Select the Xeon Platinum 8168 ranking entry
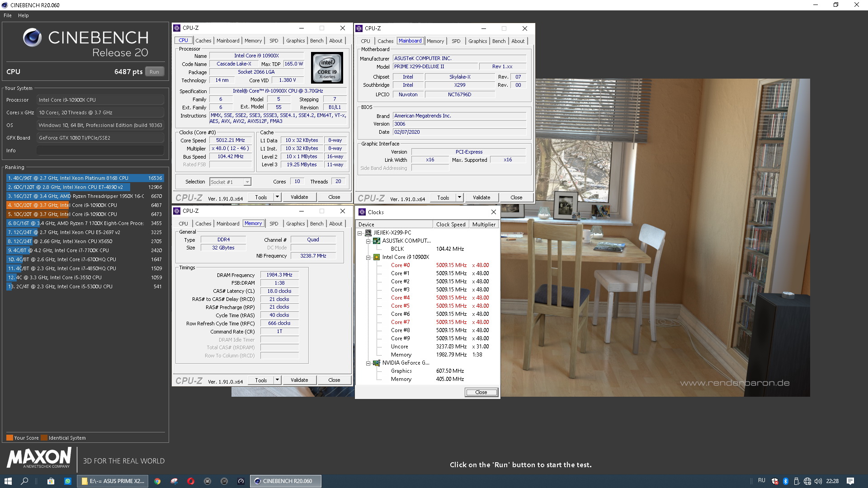868x488 pixels. click(x=85, y=178)
